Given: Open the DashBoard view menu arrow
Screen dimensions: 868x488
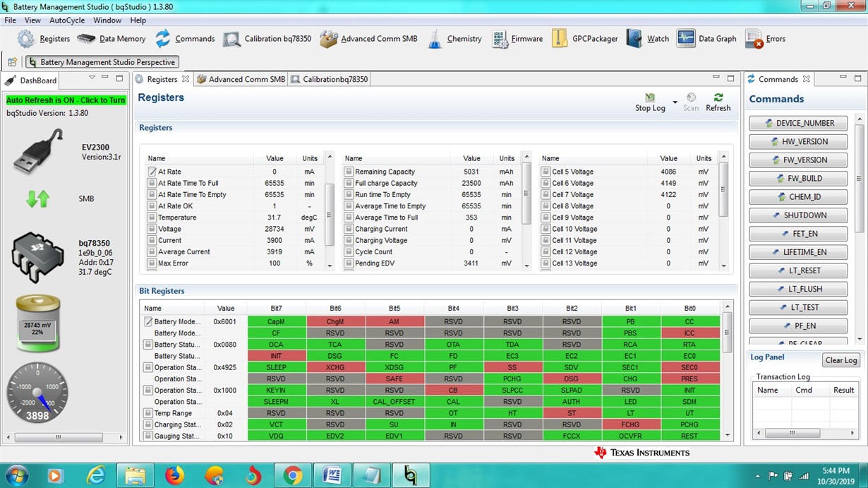Looking at the screenshot, I should 92,78.
